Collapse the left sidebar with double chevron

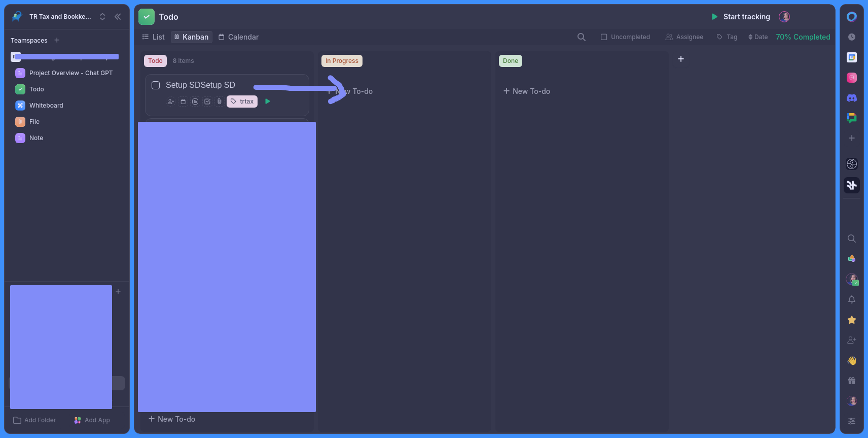(x=118, y=17)
